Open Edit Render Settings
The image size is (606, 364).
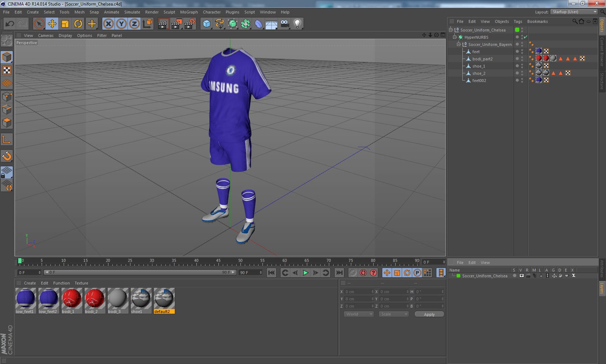(x=190, y=24)
